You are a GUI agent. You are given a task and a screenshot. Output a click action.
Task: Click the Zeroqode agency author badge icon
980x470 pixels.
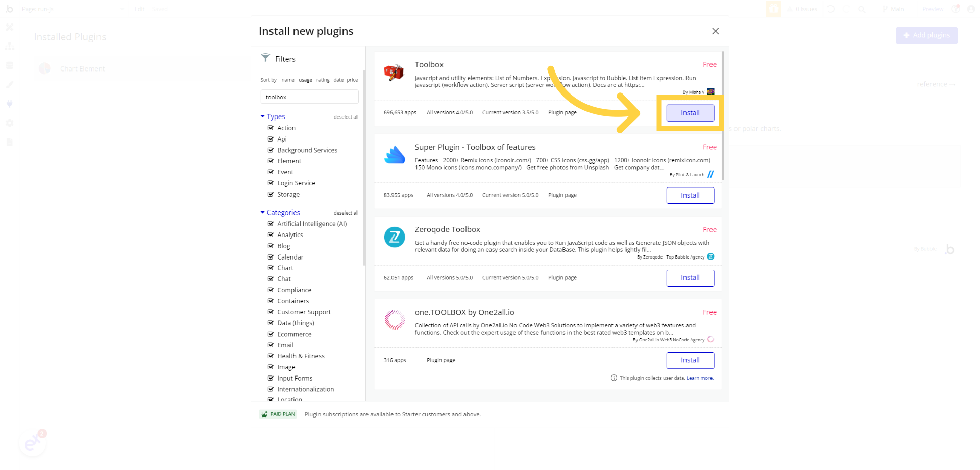[710, 256]
